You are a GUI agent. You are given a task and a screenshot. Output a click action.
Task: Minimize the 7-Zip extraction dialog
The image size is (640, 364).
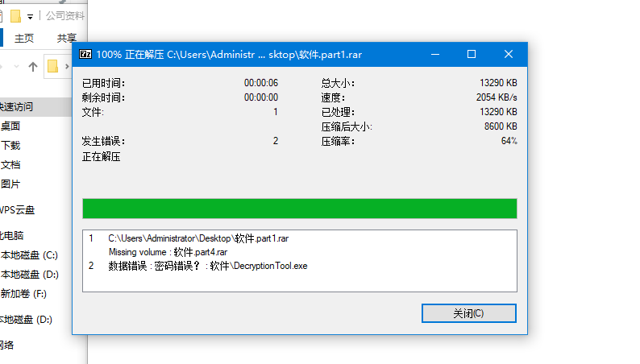[435, 54]
